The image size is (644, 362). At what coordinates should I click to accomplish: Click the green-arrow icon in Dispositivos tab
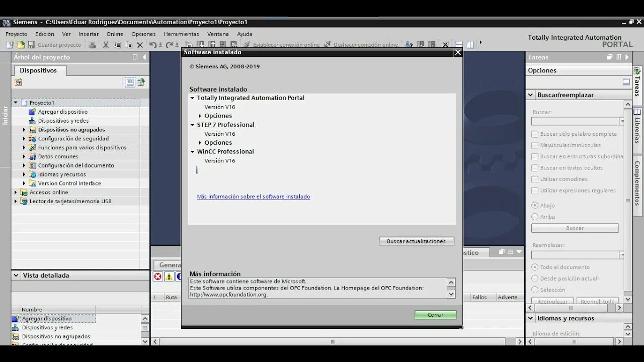click(x=141, y=82)
